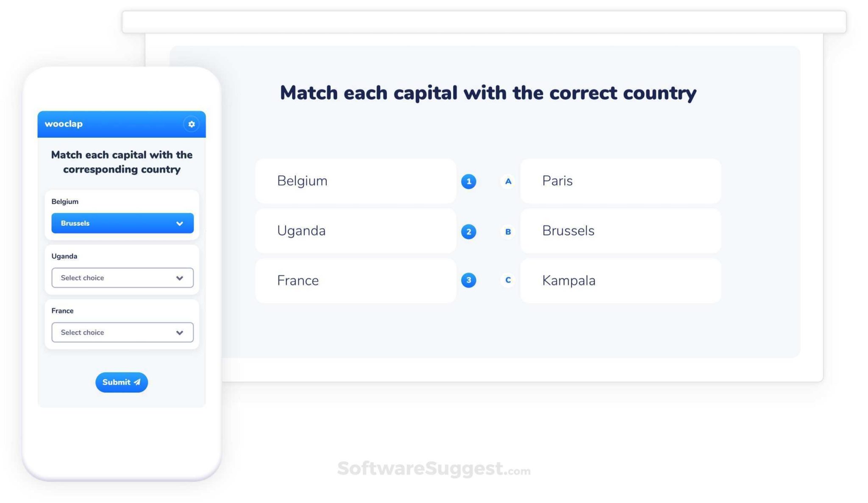Expand the chevron on the Brussels selection
Image resolution: width=868 pixels, height=503 pixels.
[x=179, y=223]
